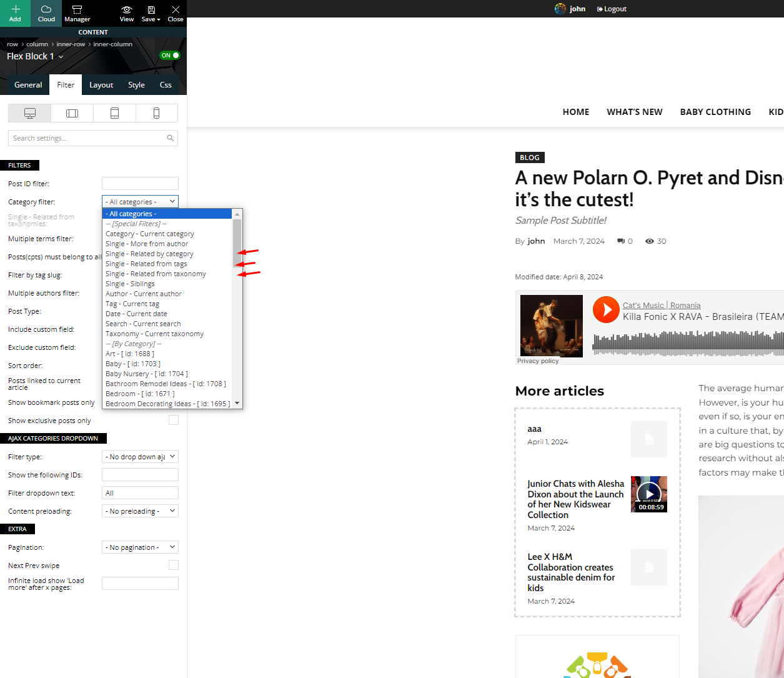Image resolution: width=784 pixels, height=678 pixels.
Task: Click the View eye icon
Action: 127,9
